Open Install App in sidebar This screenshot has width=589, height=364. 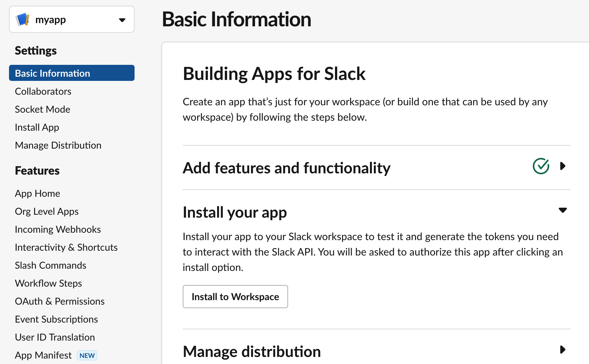point(37,127)
